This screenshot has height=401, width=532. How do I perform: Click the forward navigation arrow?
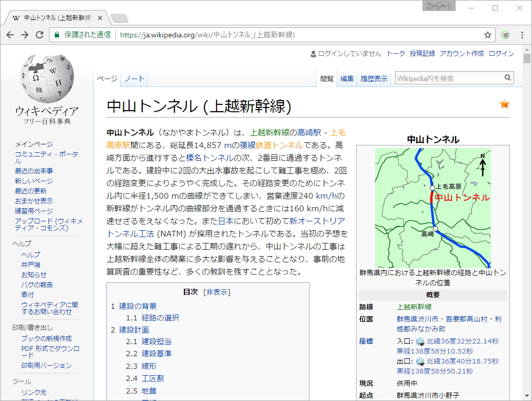[25, 35]
